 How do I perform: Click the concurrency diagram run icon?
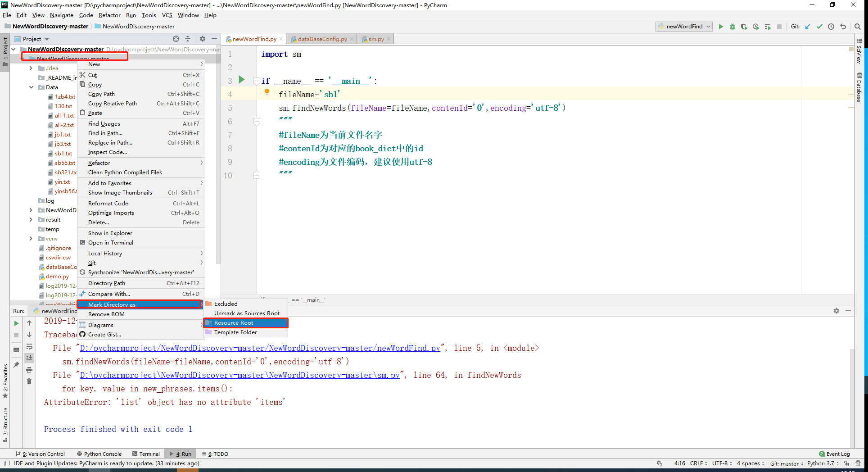point(768,27)
